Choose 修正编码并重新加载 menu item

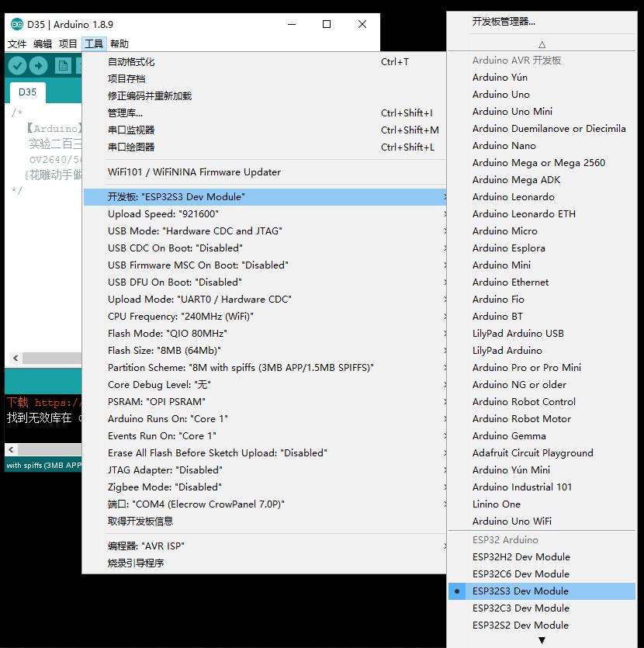(x=265, y=96)
